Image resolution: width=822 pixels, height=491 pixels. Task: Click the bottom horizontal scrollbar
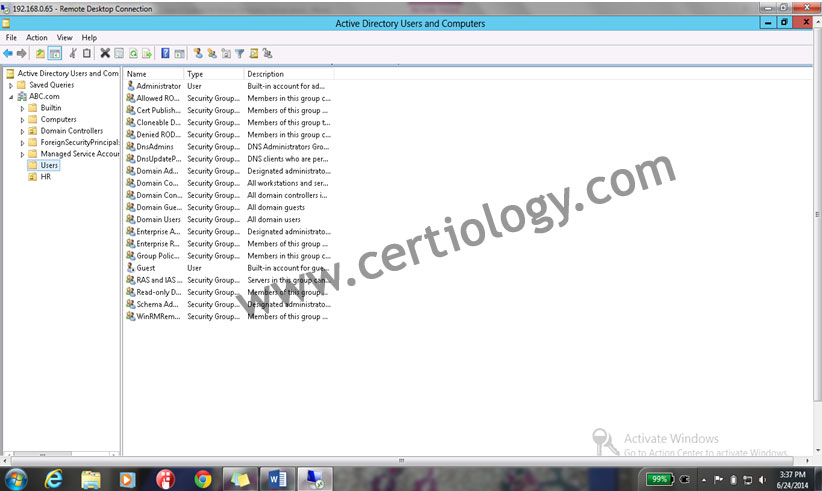(x=401, y=461)
